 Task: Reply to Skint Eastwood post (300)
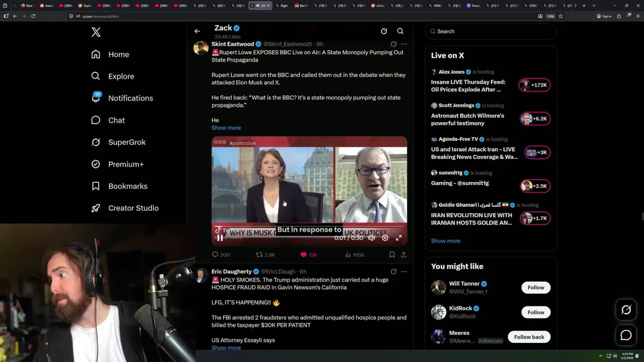[x=221, y=255]
